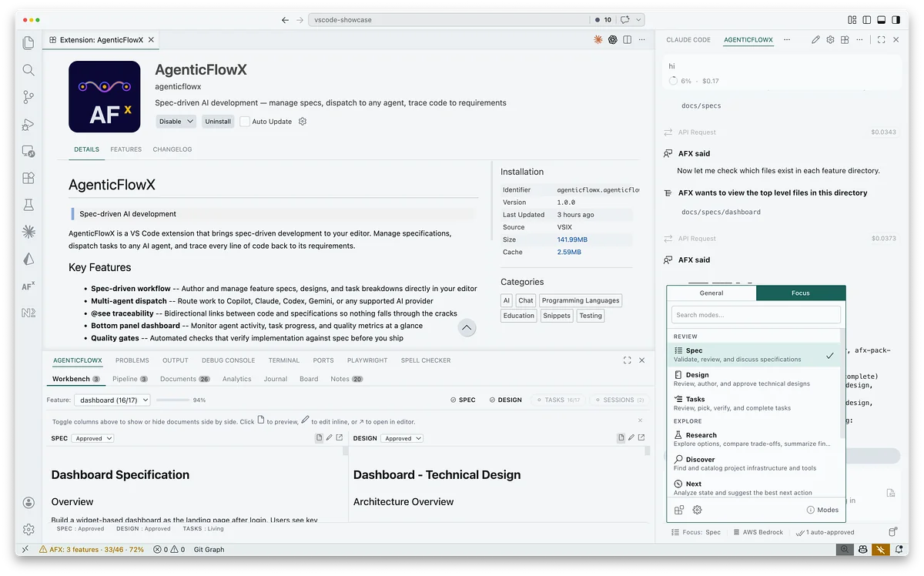The height and width of the screenshot is (576, 924).
Task: Switch to the FEATURES tab
Action: [126, 149]
